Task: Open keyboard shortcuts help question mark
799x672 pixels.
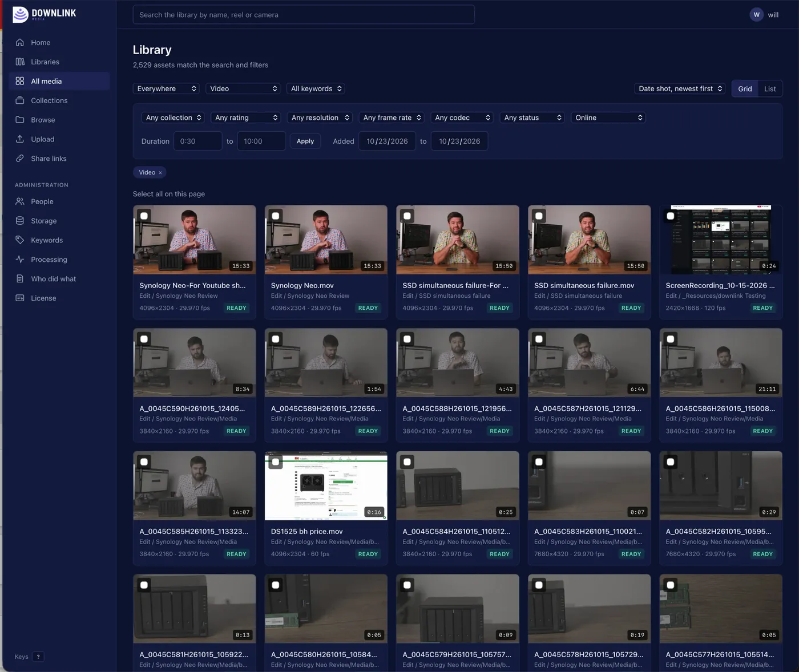Action: 38,657
